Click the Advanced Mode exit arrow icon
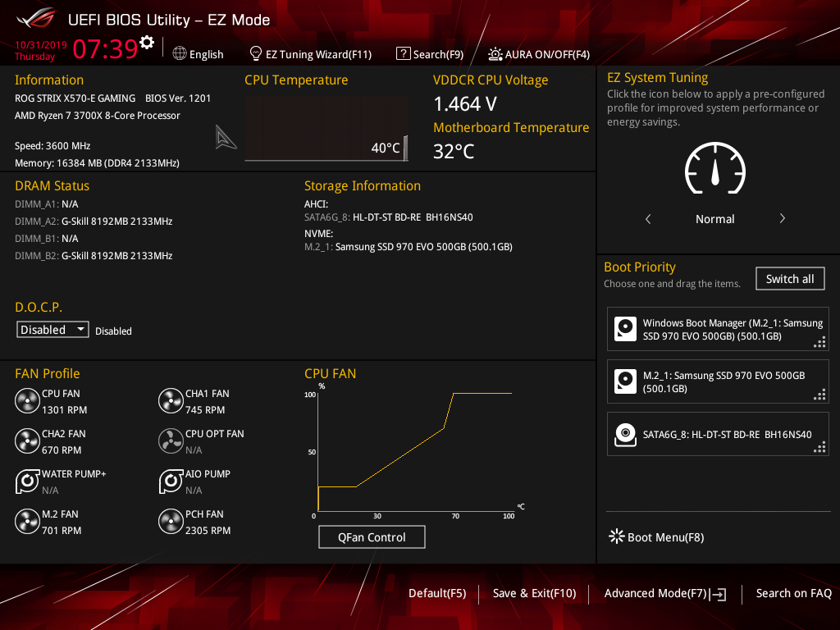 click(x=718, y=594)
